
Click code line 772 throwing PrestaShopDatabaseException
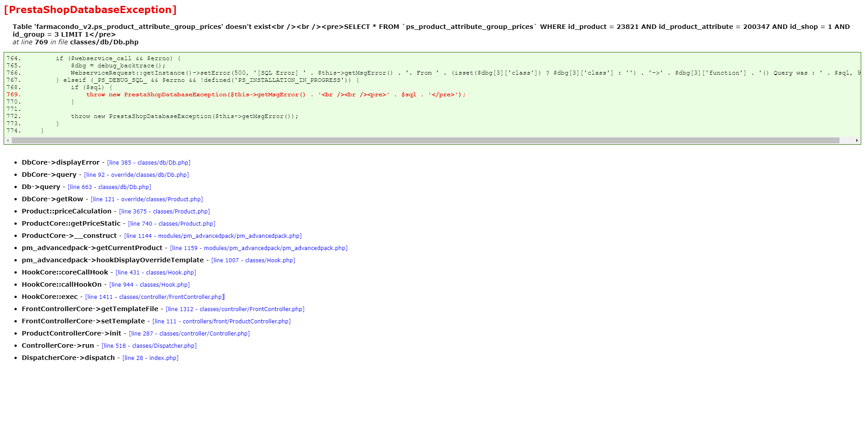(152, 116)
